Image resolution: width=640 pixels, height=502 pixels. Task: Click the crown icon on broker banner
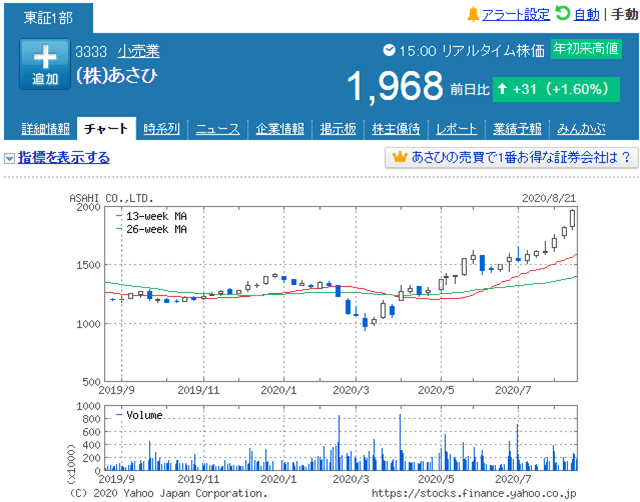[399, 157]
